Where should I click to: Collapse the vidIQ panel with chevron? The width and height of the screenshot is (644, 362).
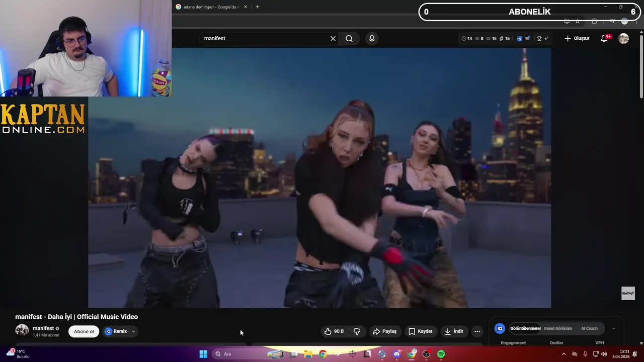click(x=613, y=328)
